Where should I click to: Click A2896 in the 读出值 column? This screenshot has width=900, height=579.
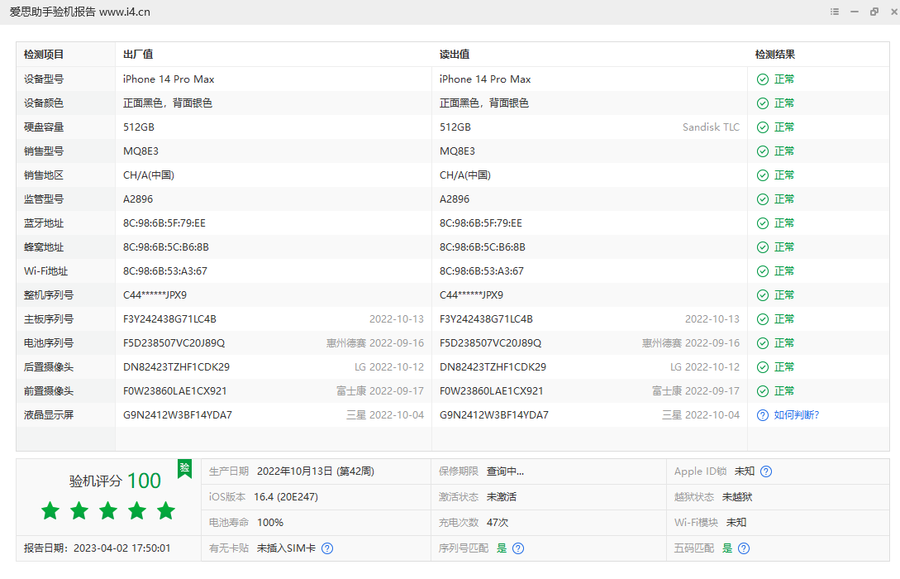(455, 199)
